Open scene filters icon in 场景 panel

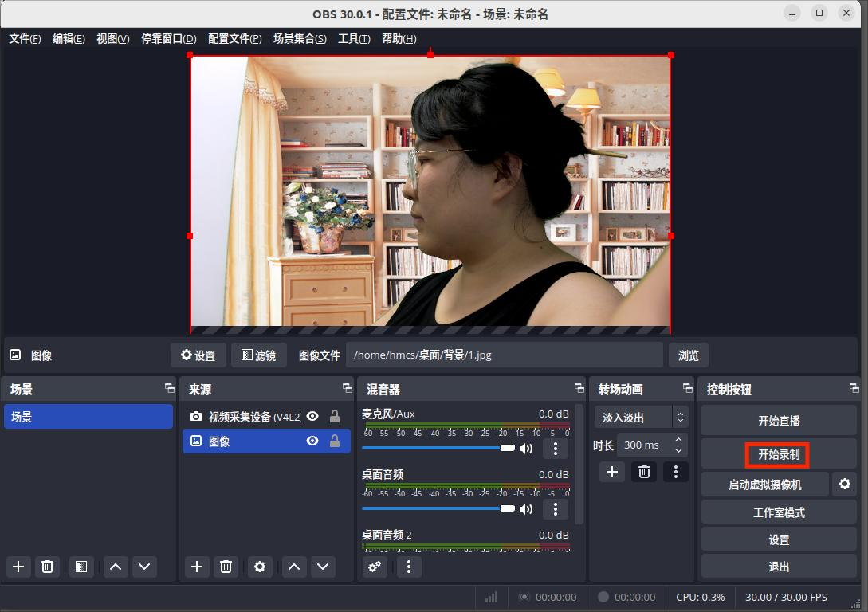point(81,567)
